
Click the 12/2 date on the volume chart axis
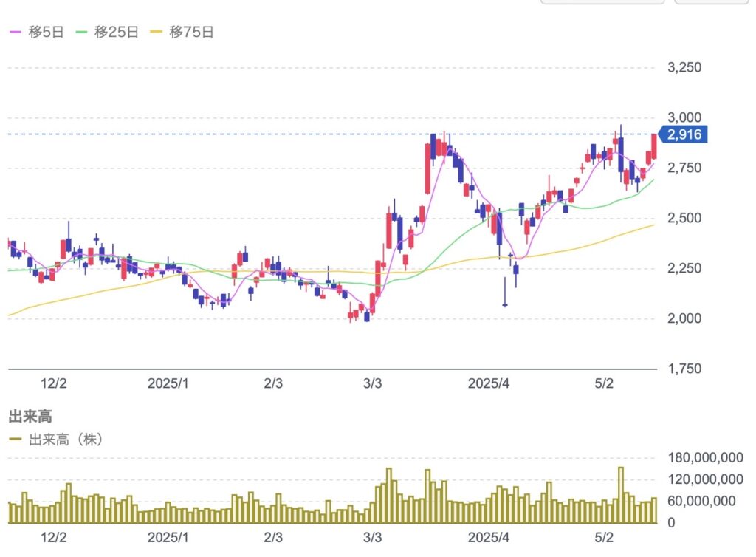point(53,537)
